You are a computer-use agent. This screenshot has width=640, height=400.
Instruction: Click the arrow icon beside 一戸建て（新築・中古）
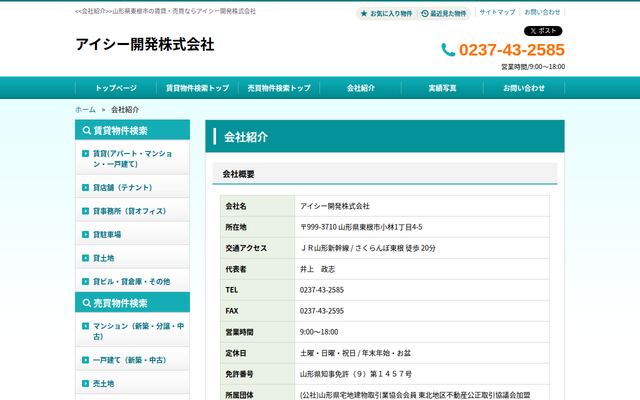[x=85, y=360]
